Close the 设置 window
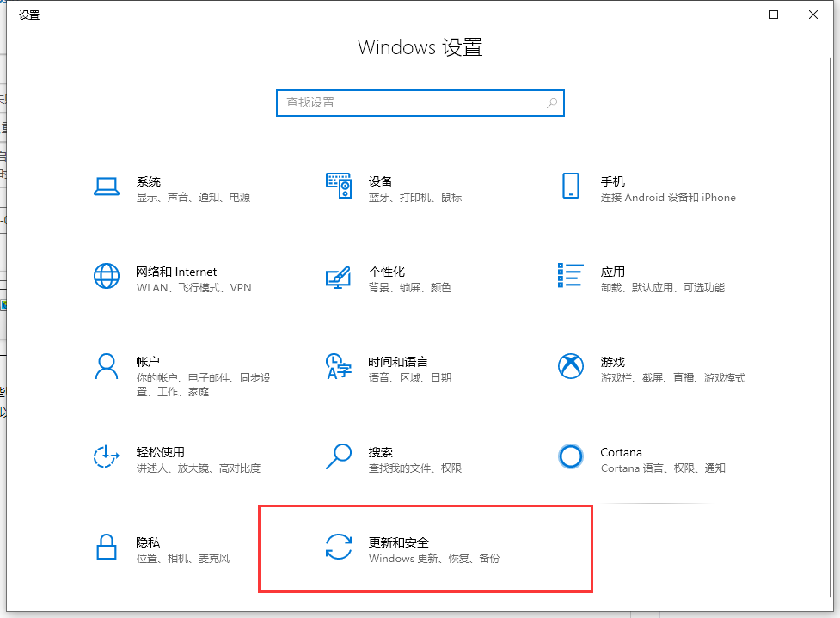The width and height of the screenshot is (840, 618). (x=813, y=15)
